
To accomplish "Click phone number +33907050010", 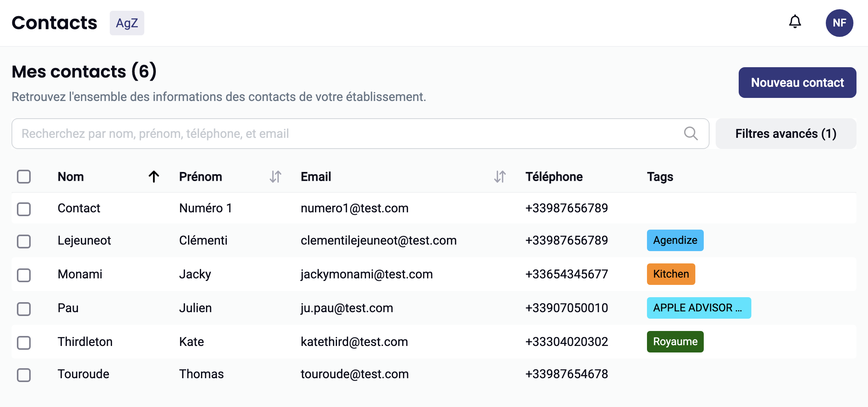I will pos(567,308).
